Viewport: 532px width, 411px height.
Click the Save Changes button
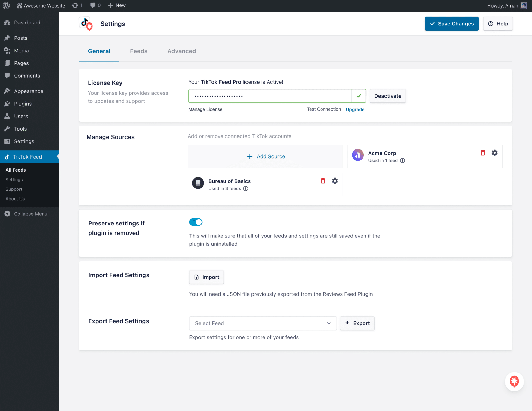click(x=451, y=24)
